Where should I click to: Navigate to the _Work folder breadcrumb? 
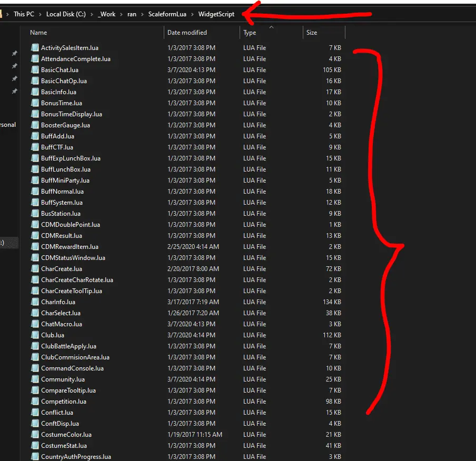pos(106,14)
